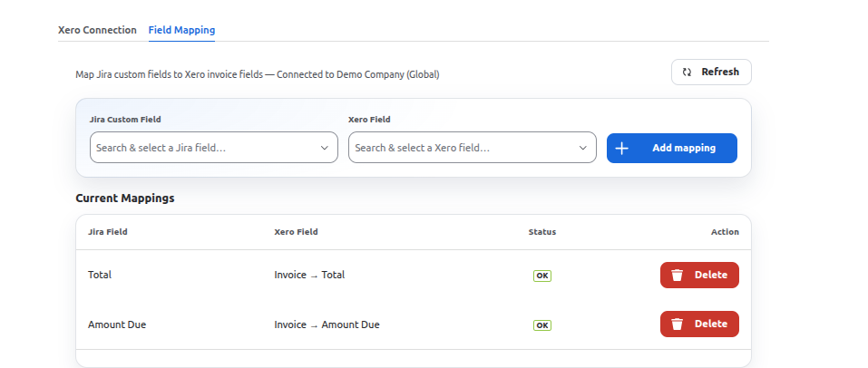Select the 'Total' Jira field cell
The image size is (868, 368).
coord(100,275)
